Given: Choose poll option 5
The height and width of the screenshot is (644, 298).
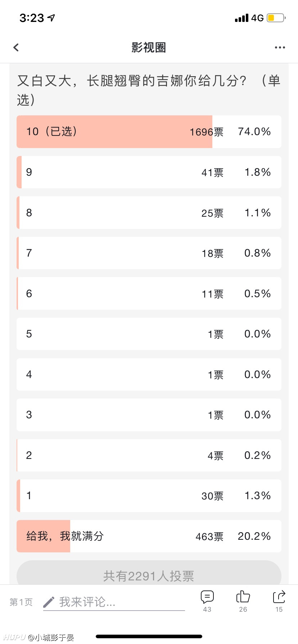Looking at the screenshot, I should coord(149,334).
